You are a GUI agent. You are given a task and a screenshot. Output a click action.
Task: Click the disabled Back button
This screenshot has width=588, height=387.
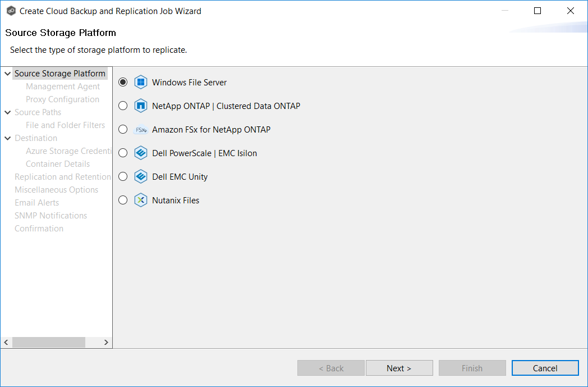pos(331,368)
